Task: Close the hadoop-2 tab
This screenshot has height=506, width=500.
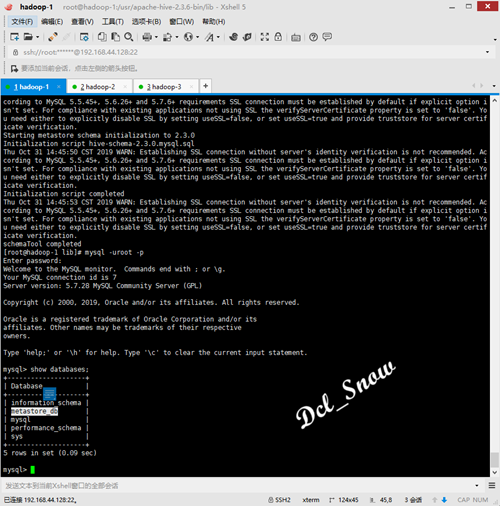Action: 125,87
